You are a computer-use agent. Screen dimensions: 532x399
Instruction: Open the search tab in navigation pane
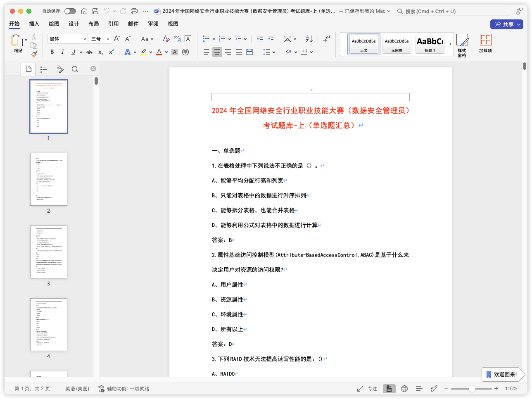[75, 69]
